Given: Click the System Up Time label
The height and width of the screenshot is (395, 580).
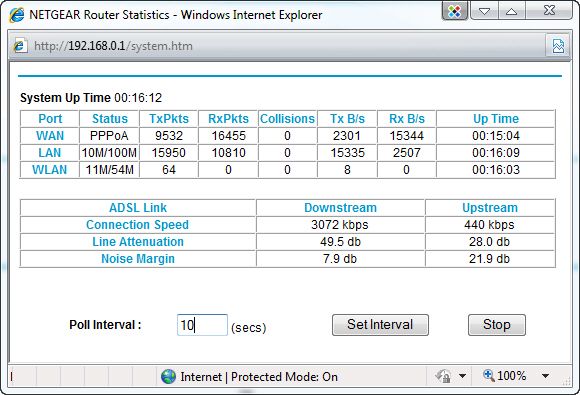Looking at the screenshot, I should 65,98.
